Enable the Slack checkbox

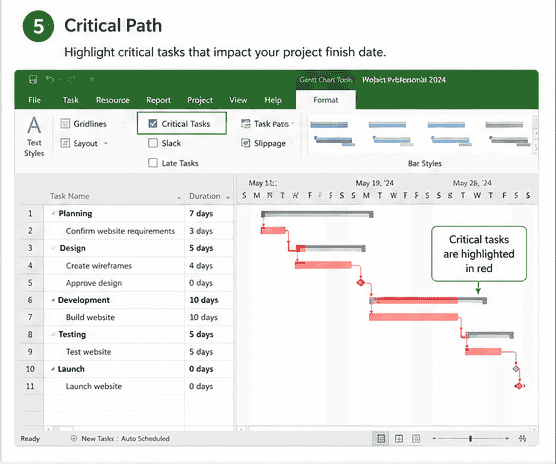[153, 143]
